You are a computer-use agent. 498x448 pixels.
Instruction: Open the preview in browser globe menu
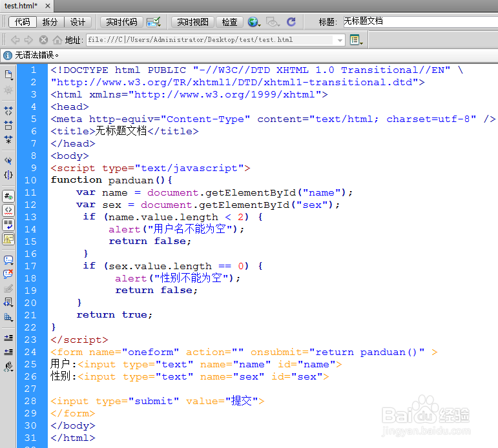(254, 22)
